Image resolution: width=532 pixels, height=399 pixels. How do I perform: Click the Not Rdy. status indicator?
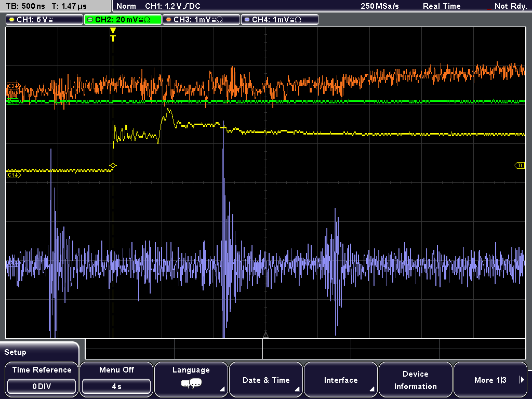tap(510, 6)
